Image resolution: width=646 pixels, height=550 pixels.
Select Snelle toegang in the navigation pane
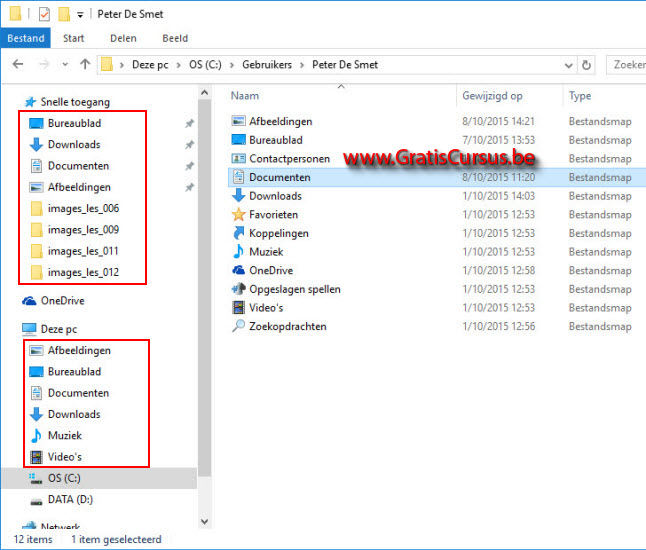(75, 102)
